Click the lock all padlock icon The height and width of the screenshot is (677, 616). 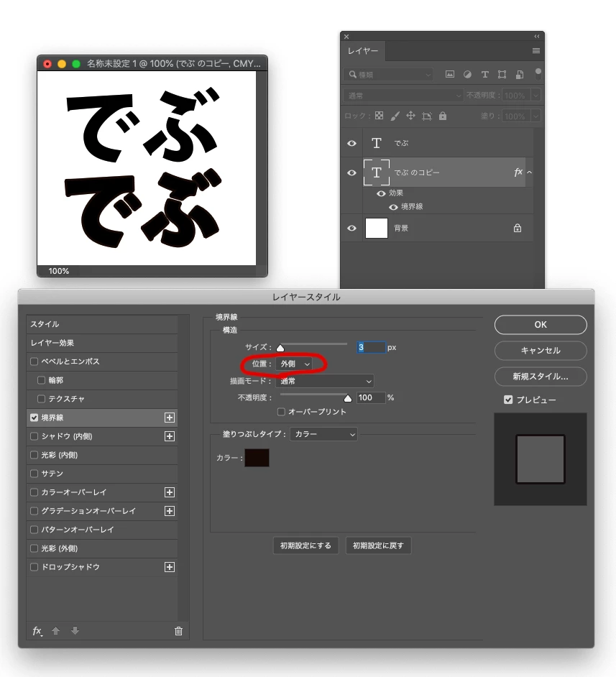(443, 116)
